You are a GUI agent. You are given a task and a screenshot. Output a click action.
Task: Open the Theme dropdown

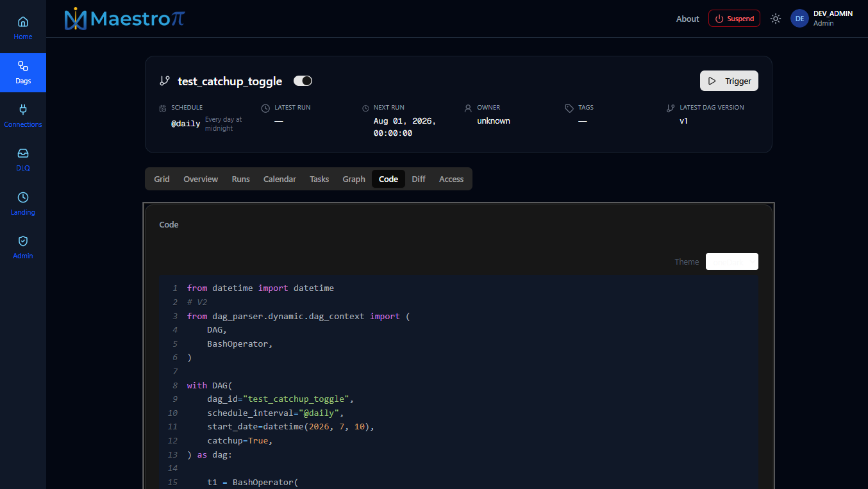[x=732, y=261]
